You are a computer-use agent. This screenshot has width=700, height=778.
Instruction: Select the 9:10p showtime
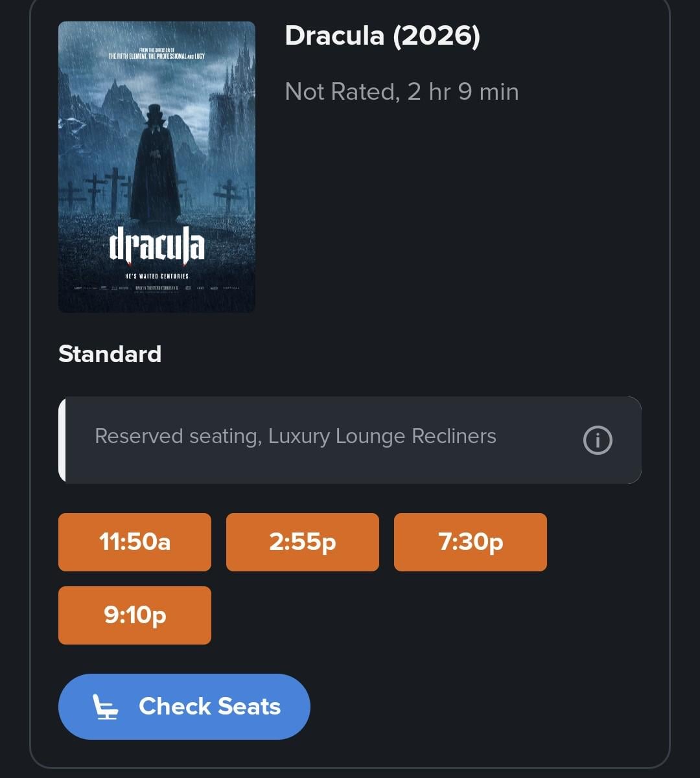click(x=135, y=615)
